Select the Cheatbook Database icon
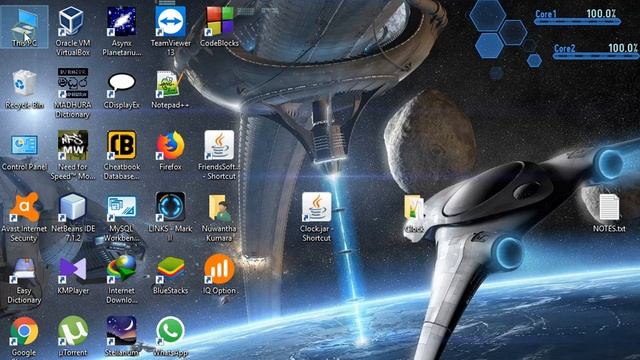This screenshot has height=360, width=640. [x=122, y=156]
